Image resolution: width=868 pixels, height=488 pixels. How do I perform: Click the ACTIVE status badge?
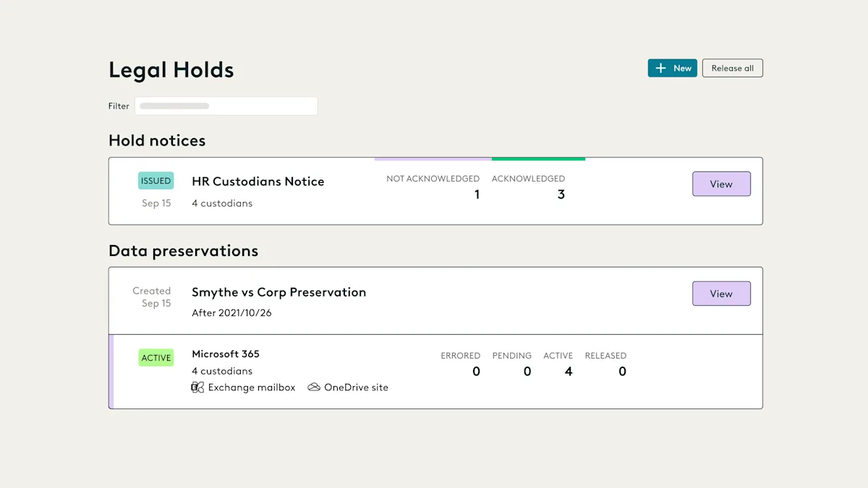click(x=156, y=358)
